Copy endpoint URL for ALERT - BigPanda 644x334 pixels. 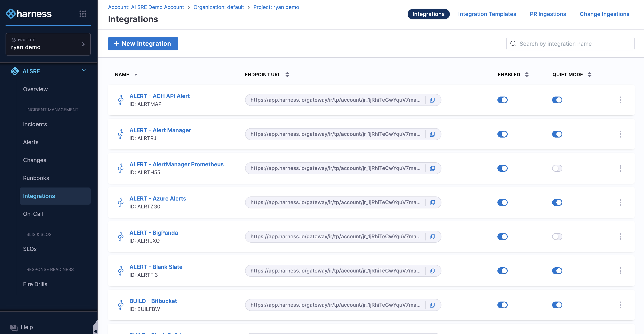(432, 237)
